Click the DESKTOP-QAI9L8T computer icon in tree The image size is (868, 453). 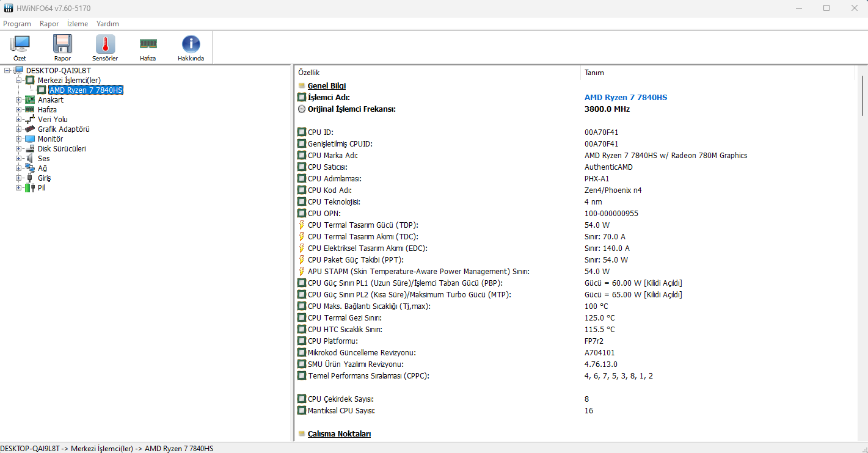(x=19, y=70)
